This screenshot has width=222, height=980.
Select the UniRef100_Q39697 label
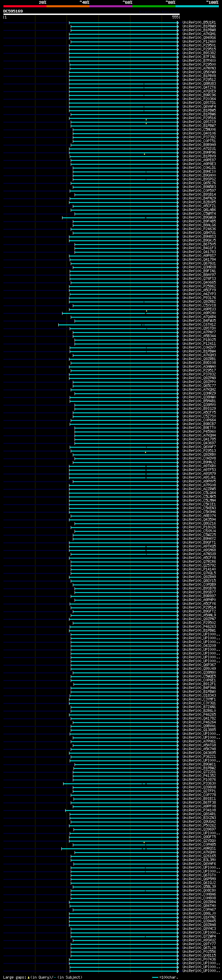tap(199, 829)
